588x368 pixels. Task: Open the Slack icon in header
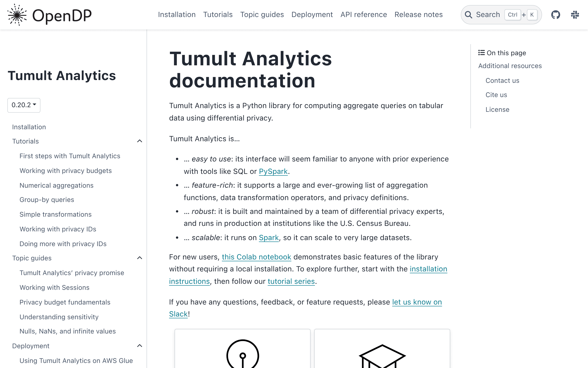tap(575, 14)
